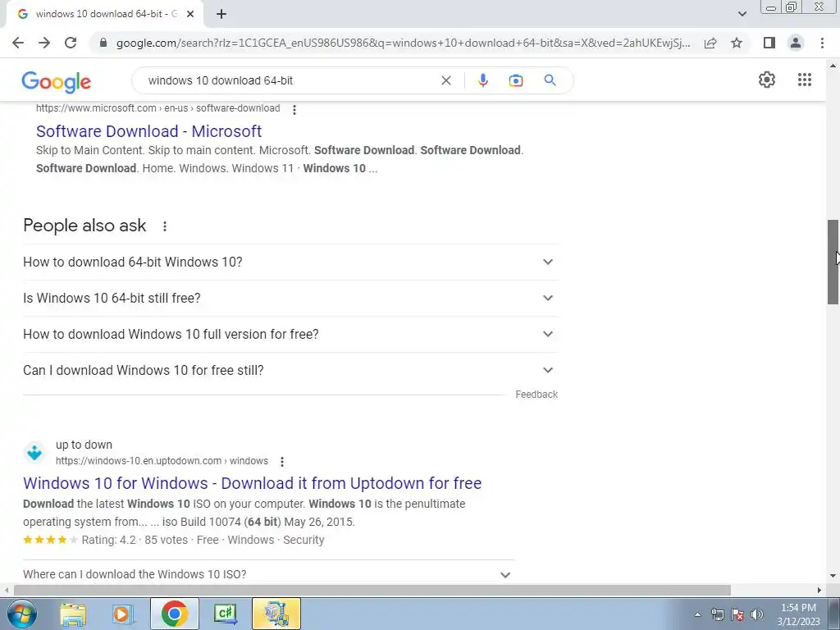
Task: Click the Rating: 4.2 text
Action: tap(109, 540)
